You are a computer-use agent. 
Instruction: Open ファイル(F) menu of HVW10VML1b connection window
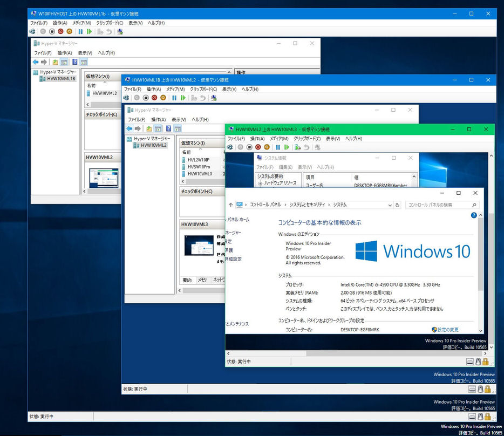[39, 23]
